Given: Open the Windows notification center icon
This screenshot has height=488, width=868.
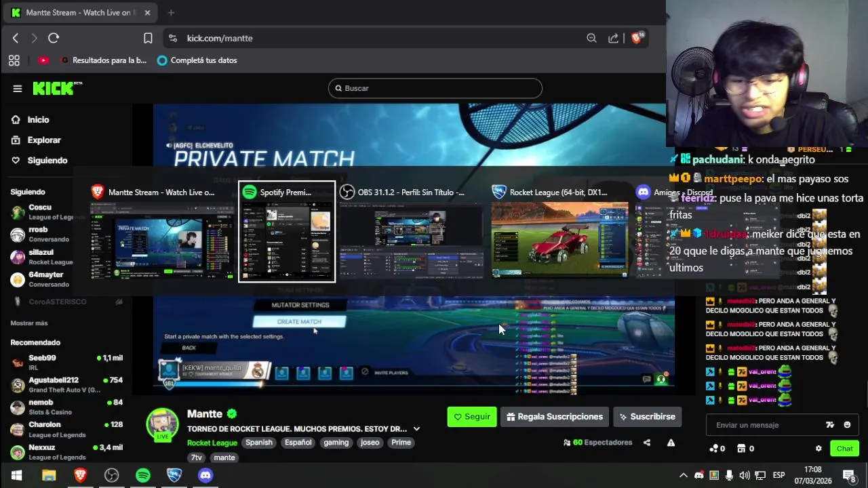Looking at the screenshot, I should pos(848,475).
